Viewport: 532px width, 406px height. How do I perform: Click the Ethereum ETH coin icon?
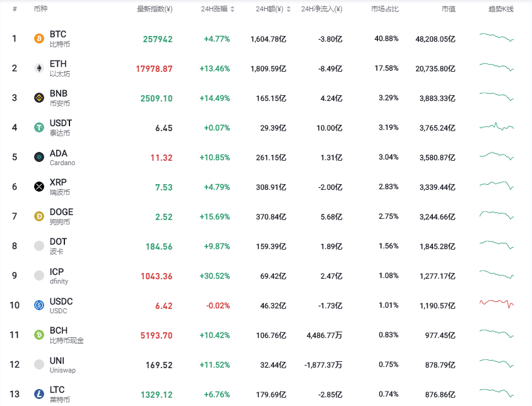point(39,68)
